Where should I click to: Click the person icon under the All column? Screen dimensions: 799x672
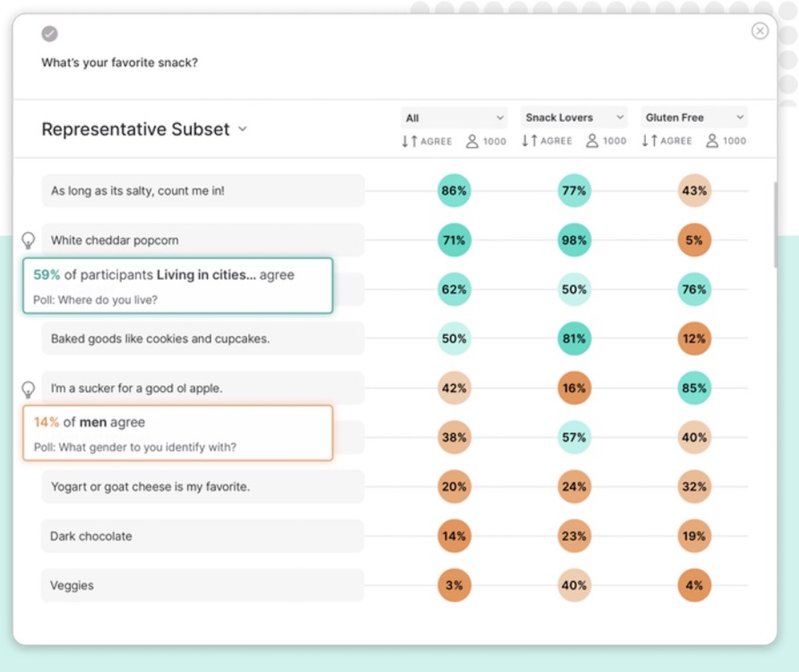tap(473, 141)
